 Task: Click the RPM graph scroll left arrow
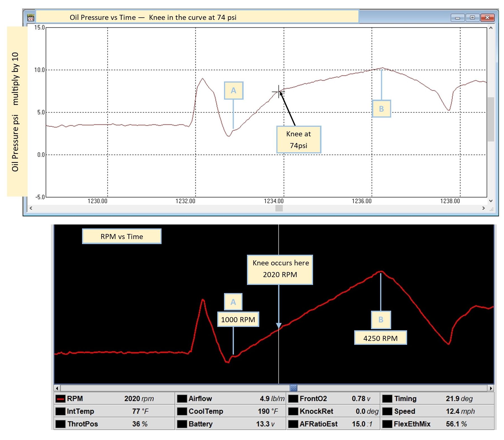57,388
